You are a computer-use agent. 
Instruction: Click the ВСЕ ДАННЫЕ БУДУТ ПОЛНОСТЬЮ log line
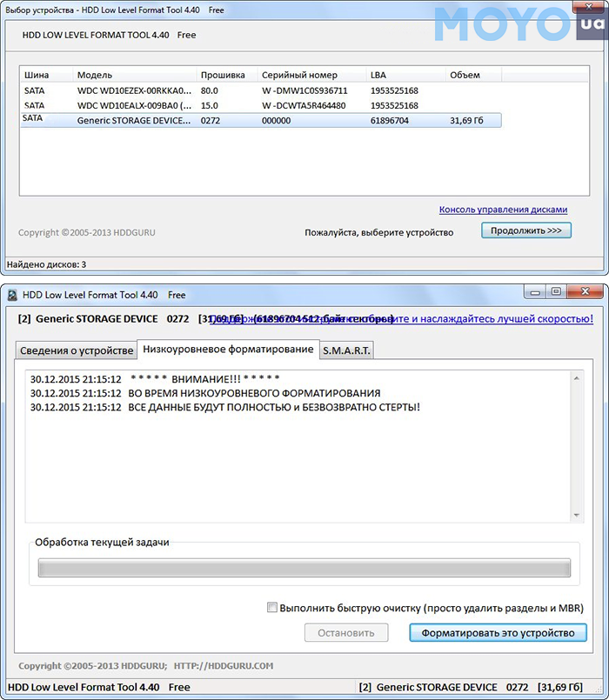pyautogui.click(x=225, y=407)
